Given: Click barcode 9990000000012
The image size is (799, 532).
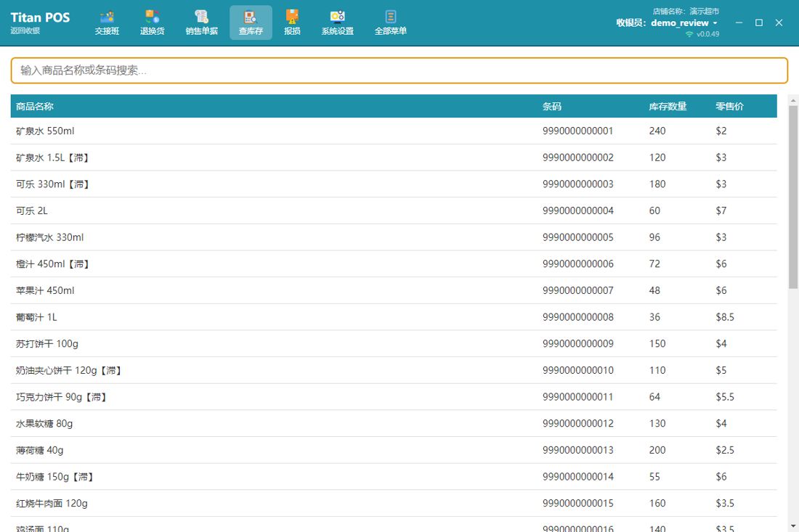Looking at the screenshot, I should pos(578,424).
